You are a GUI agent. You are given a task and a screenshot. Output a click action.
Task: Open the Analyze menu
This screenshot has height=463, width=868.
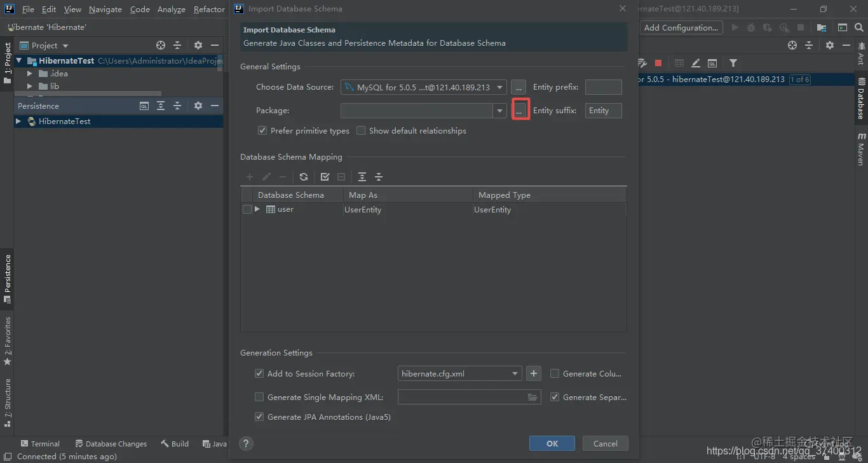pyautogui.click(x=172, y=9)
